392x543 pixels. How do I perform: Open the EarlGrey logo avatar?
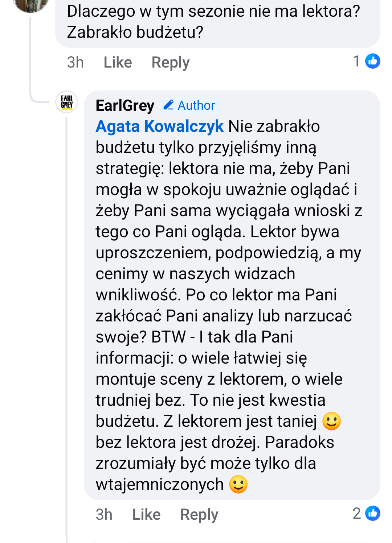67,102
